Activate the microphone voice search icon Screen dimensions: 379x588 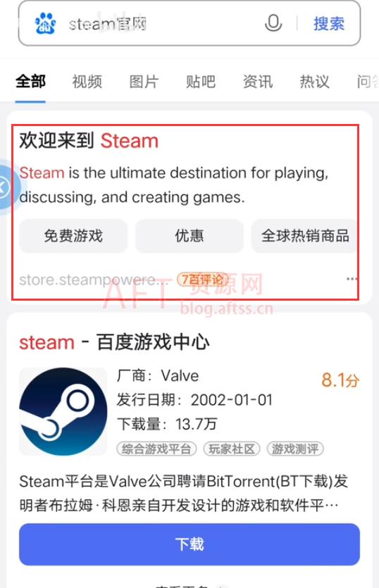[273, 23]
